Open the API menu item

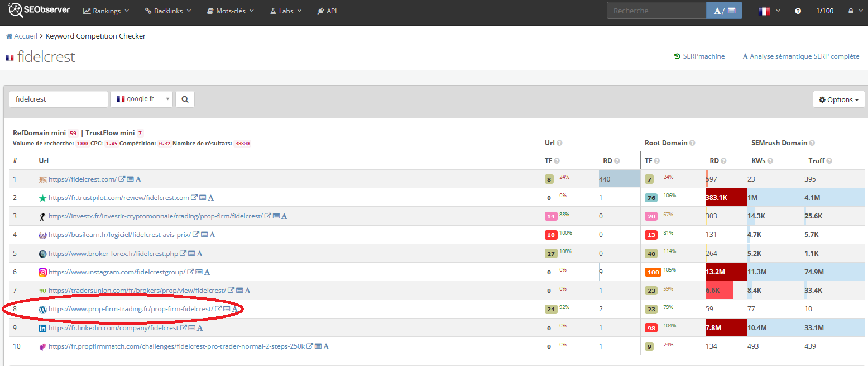click(327, 11)
